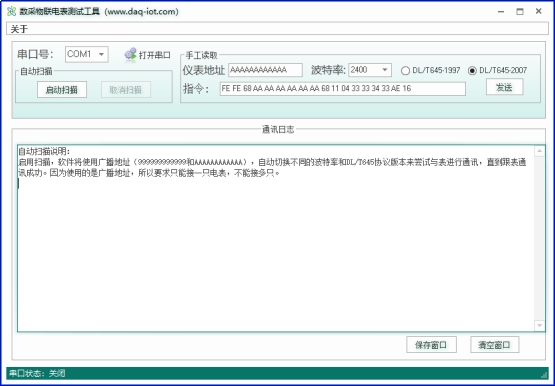Viewport: 555px width, 386px height.
Task: Click the 串口号 label
Action: (x=35, y=54)
